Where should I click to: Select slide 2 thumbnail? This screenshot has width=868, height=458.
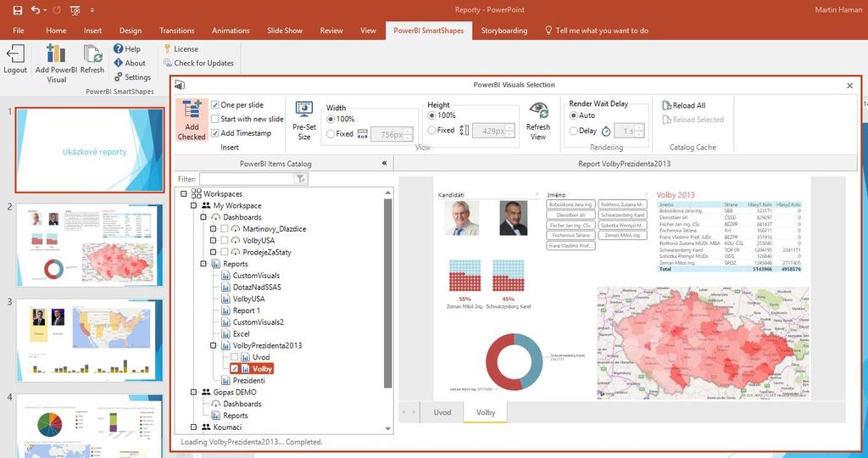90,245
